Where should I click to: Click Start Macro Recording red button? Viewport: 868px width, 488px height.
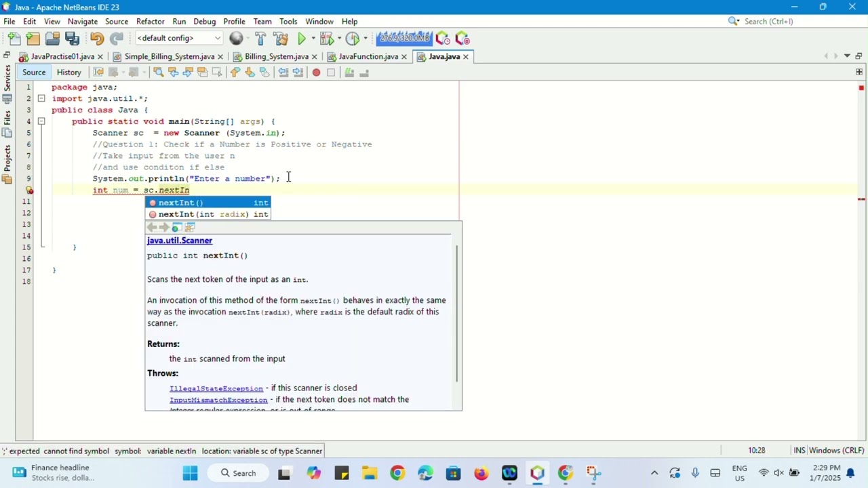pos(316,73)
